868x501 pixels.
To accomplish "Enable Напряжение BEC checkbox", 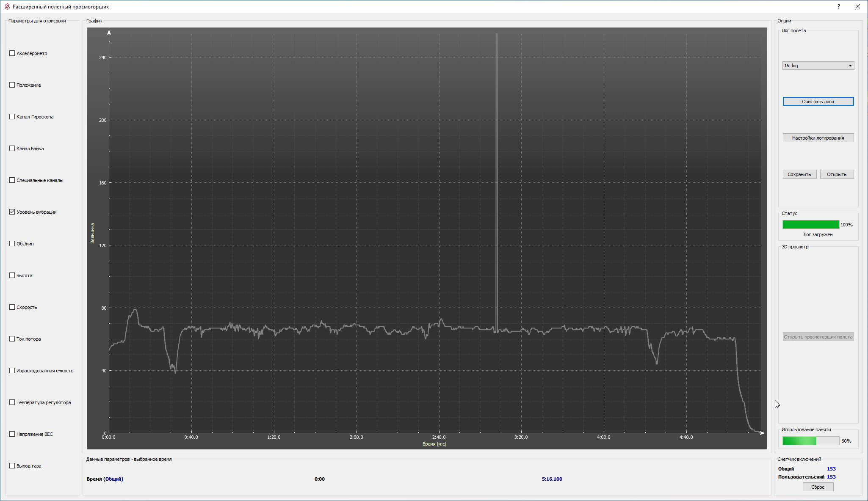I will coord(12,434).
